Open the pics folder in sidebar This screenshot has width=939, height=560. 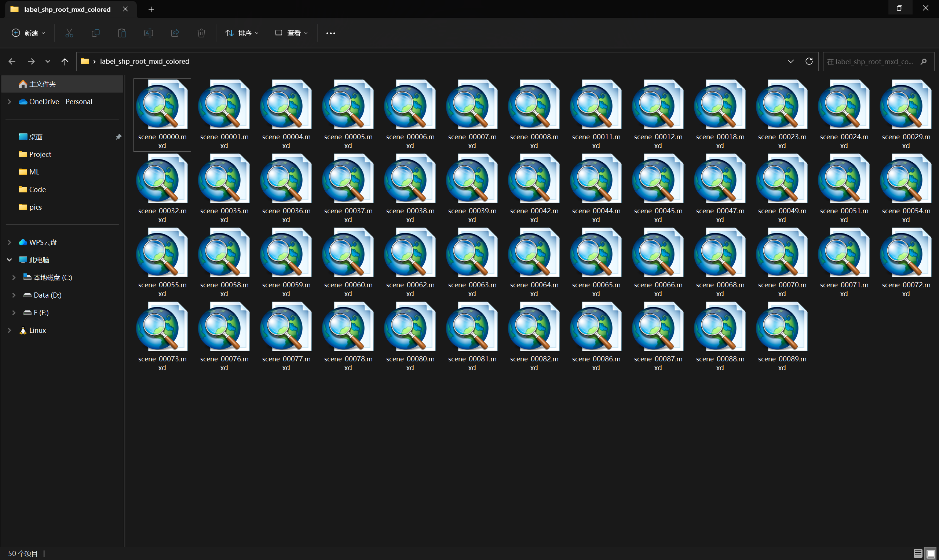point(62,207)
